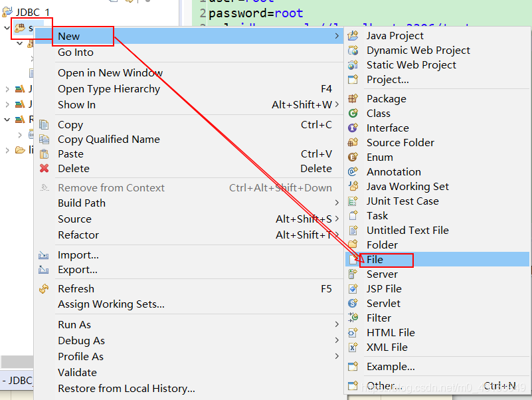Click the Folder icon in New submenu
This screenshot has height=400, width=532.
click(353, 245)
